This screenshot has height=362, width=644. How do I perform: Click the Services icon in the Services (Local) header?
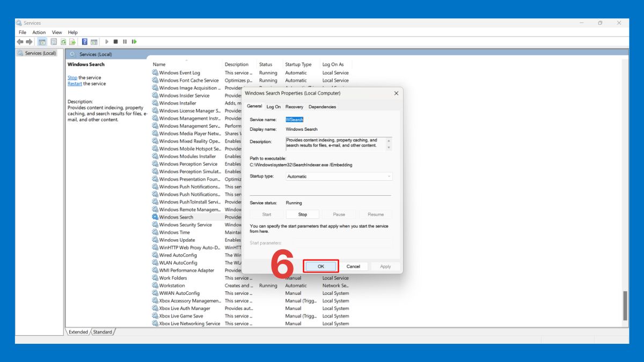click(74, 54)
